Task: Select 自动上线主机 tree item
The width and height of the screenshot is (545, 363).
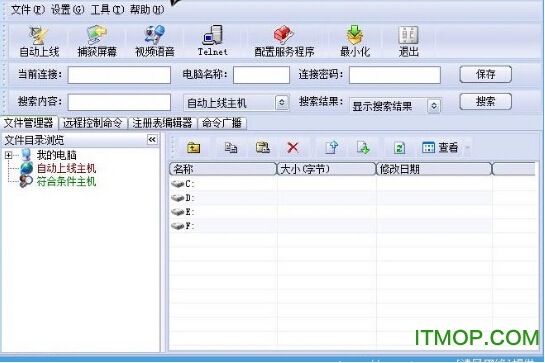Action: click(66, 169)
